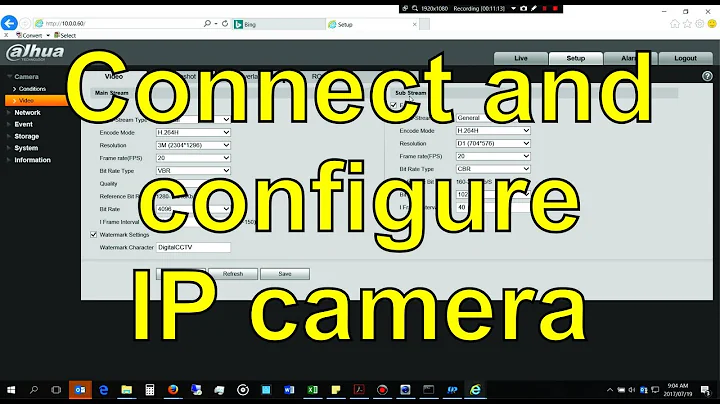Open Main Stream Resolution dropdown
Image resolution: width=720 pixels, height=404 pixels.
click(x=193, y=145)
